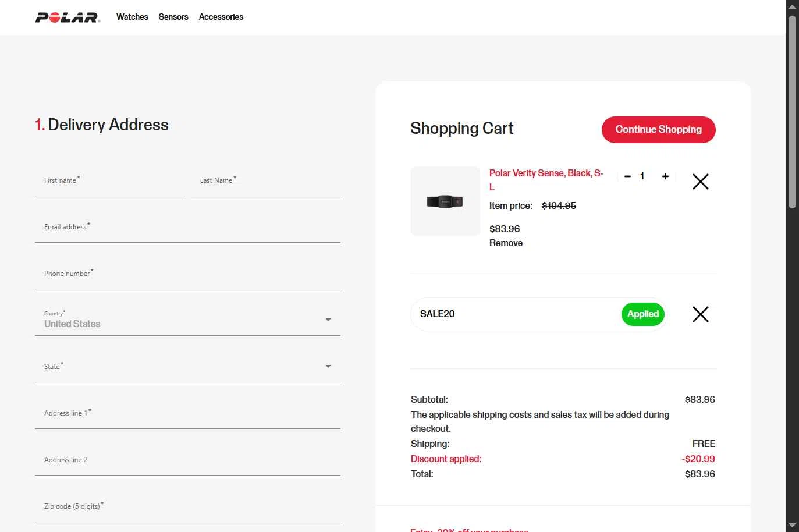Click the Last Name field
The image size is (799, 532).
[x=265, y=181]
